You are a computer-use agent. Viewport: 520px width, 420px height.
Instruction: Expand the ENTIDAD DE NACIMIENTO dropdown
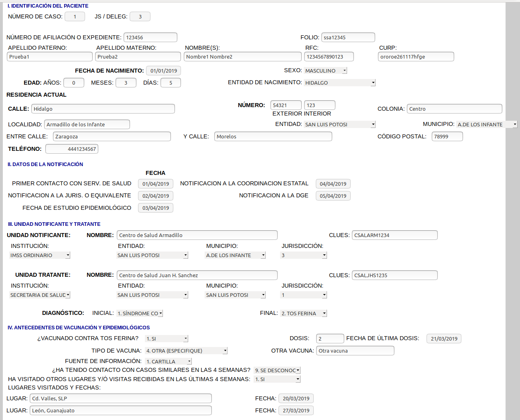tap(339, 83)
